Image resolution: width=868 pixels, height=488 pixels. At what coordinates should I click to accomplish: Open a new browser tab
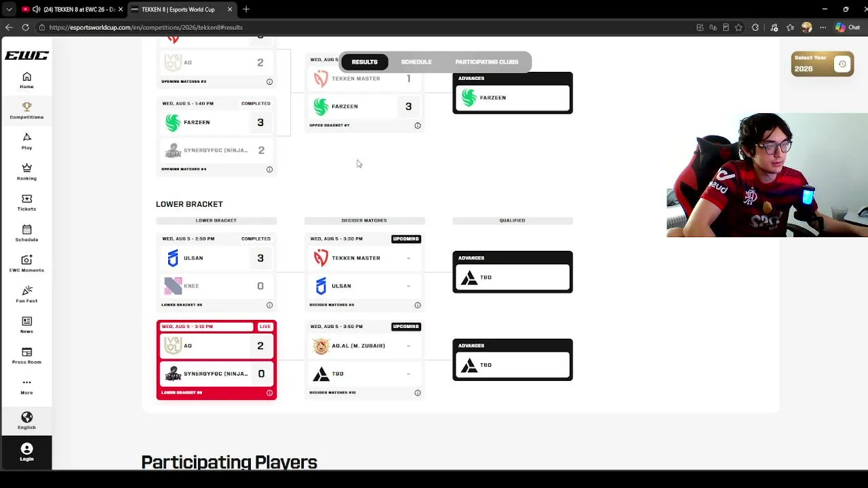coord(246,9)
